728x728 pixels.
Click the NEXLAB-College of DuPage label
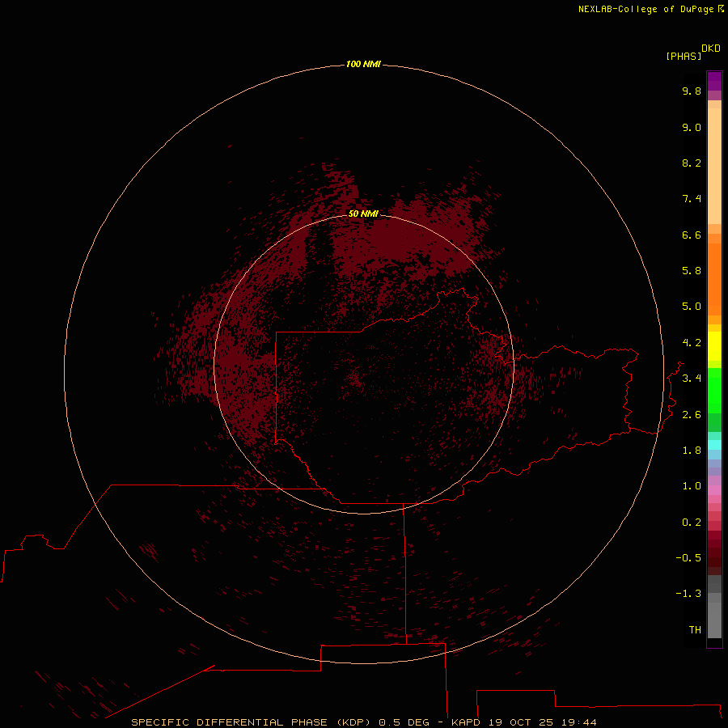[x=646, y=9]
